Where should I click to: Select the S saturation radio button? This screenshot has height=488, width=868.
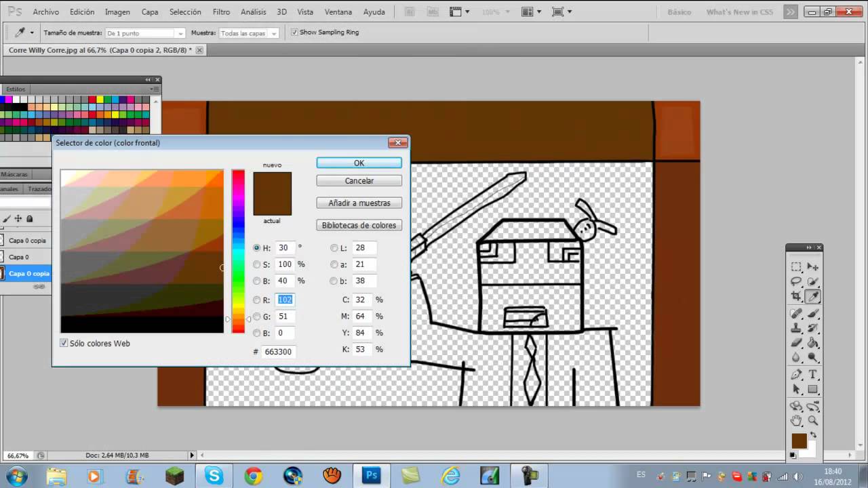pos(256,264)
